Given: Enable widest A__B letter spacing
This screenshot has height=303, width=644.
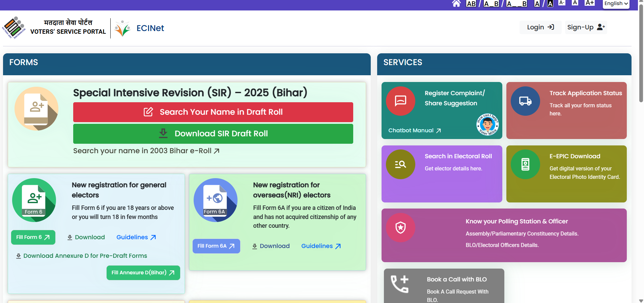Looking at the screenshot, I should pyautogui.click(x=516, y=4).
